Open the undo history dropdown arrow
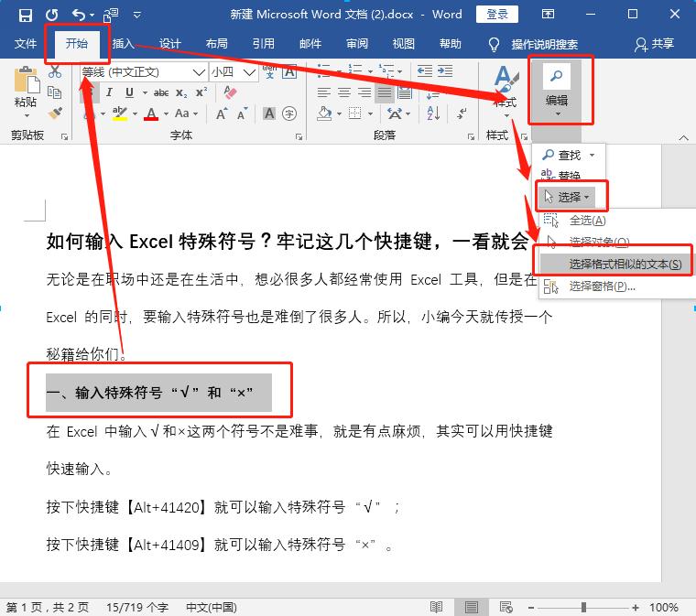Screen dimensions: 696x616 [x=92, y=16]
